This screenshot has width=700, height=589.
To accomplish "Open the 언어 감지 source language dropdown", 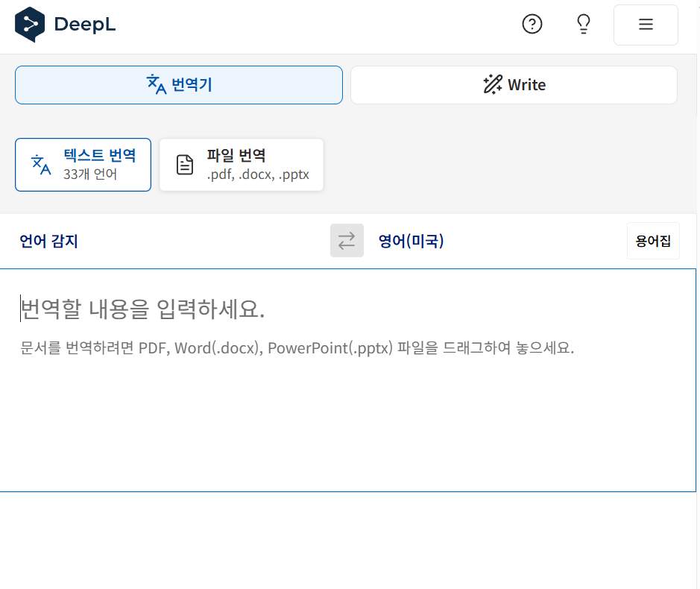I will 48,240.
